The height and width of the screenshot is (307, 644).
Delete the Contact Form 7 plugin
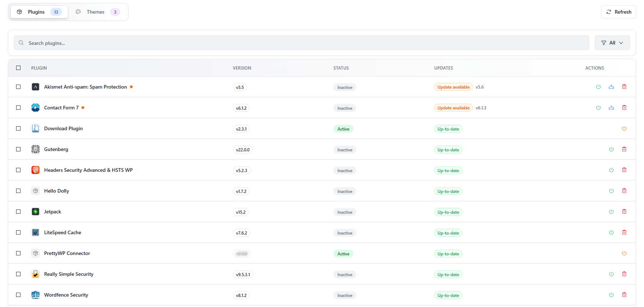click(x=624, y=108)
